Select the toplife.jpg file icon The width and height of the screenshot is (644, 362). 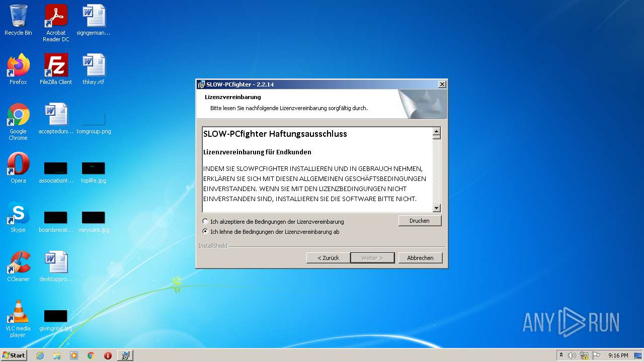click(94, 172)
